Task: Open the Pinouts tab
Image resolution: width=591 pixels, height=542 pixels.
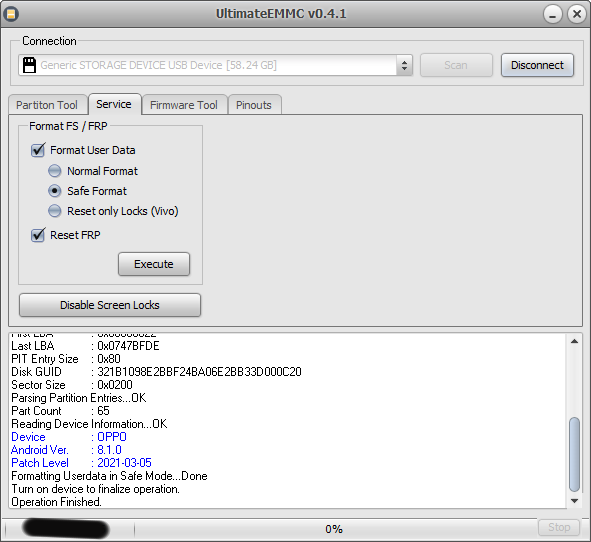Action: click(254, 105)
